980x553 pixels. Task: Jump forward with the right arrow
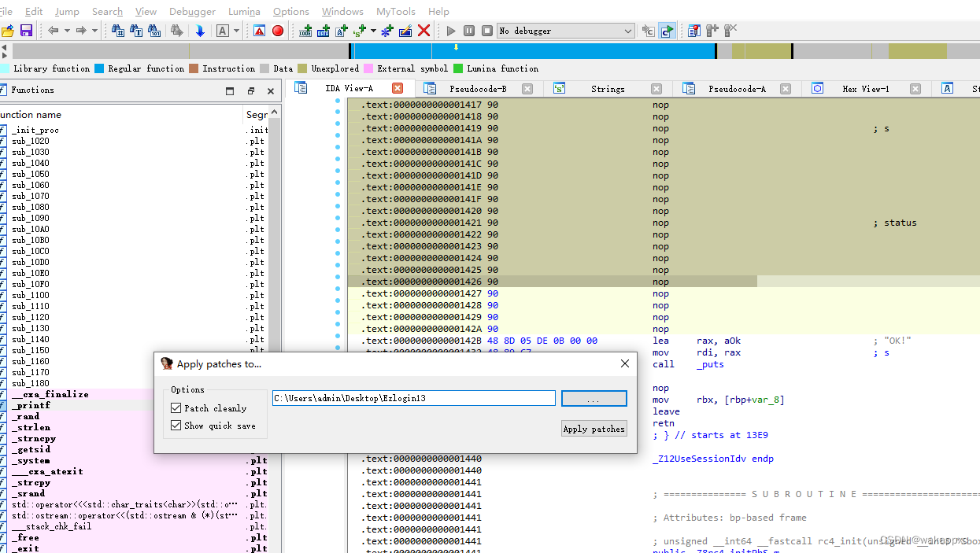[x=81, y=31]
